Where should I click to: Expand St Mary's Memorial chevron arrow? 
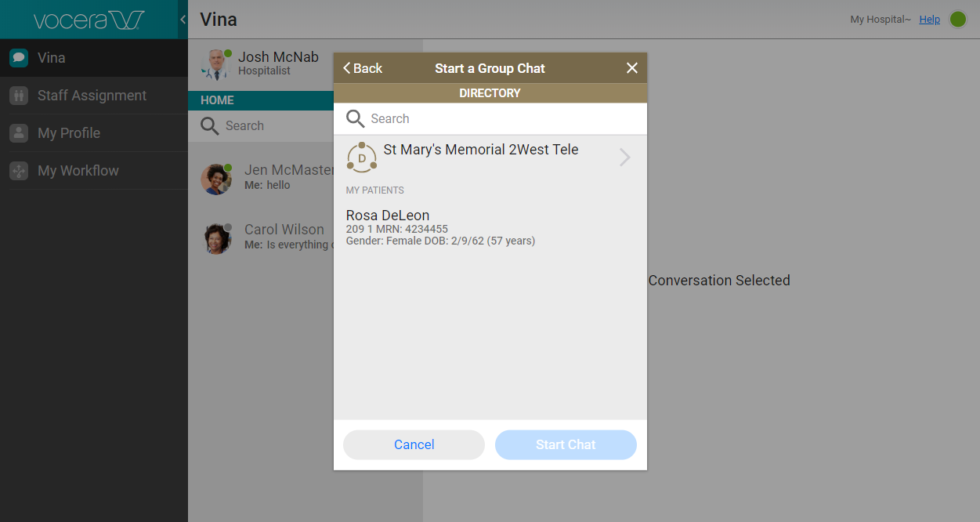coord(625,158)
